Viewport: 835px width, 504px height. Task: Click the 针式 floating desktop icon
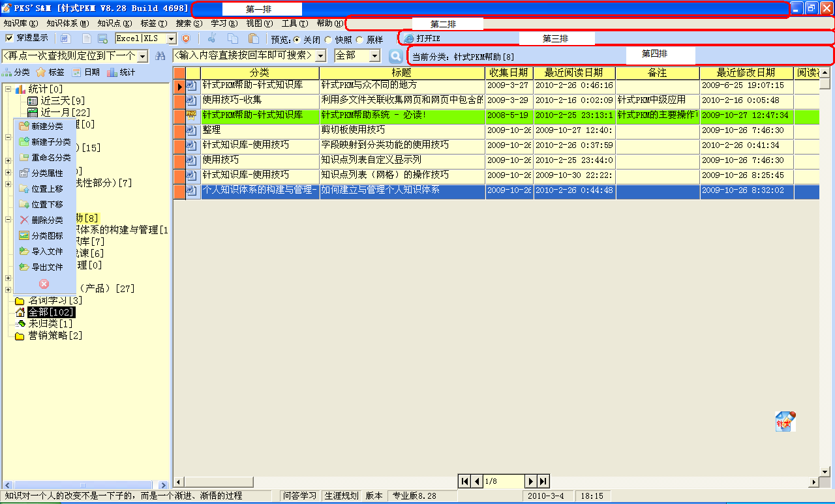point(785,422)
